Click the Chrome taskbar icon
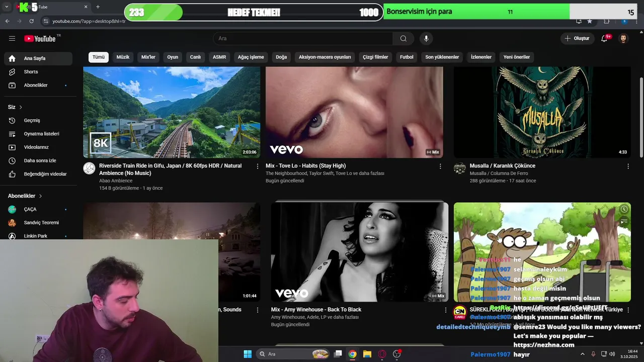 [x=352, y=354]
